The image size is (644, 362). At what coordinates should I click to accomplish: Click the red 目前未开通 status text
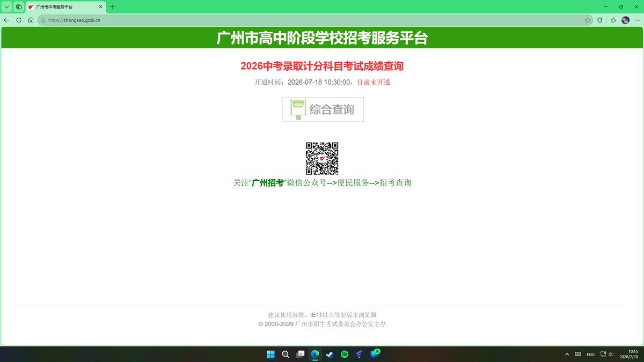point(374,82)
